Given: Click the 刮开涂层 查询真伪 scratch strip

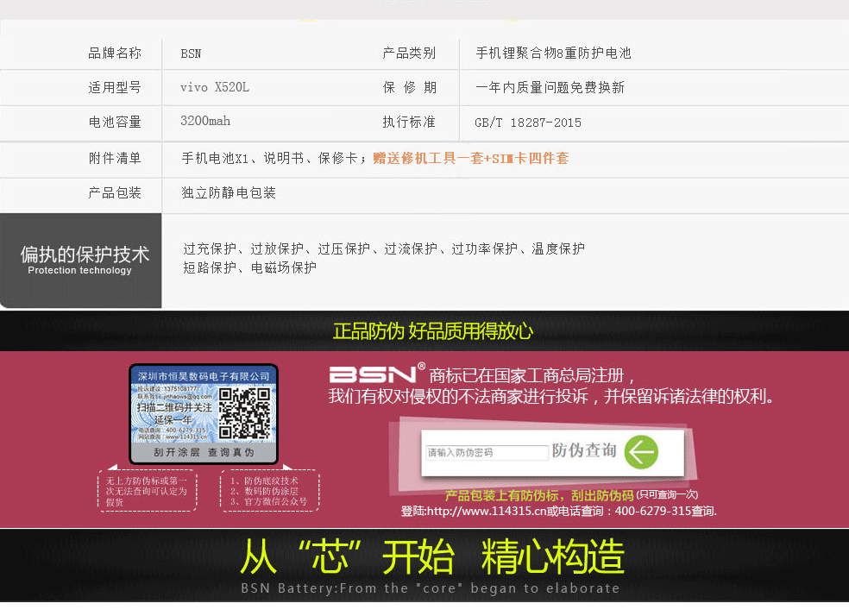Looking at the screenshot, I should pos(204,452).
